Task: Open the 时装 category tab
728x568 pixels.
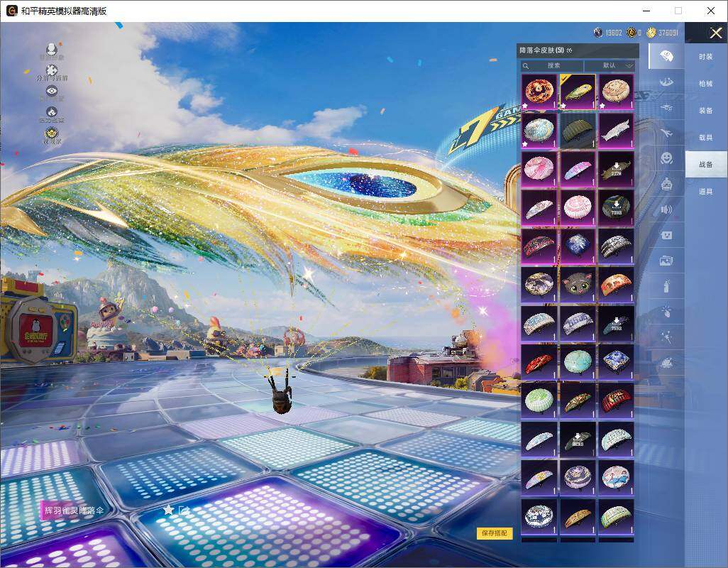Action: [706, 57]
